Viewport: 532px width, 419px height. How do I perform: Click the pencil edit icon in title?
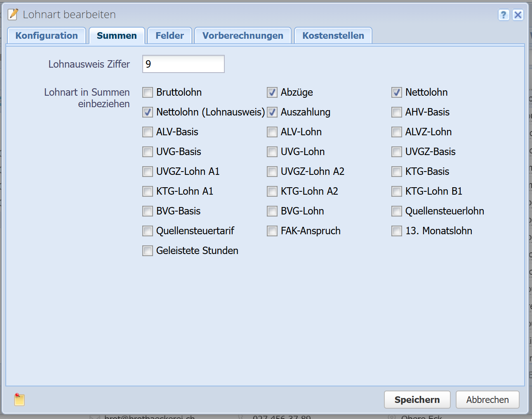13,14
